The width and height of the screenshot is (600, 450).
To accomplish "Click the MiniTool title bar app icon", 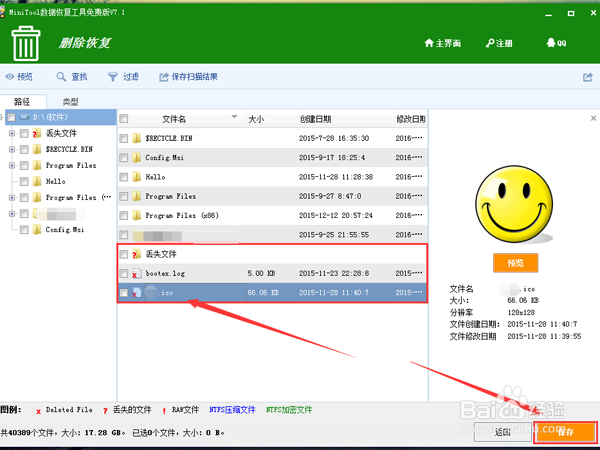I will pos(2,12).
